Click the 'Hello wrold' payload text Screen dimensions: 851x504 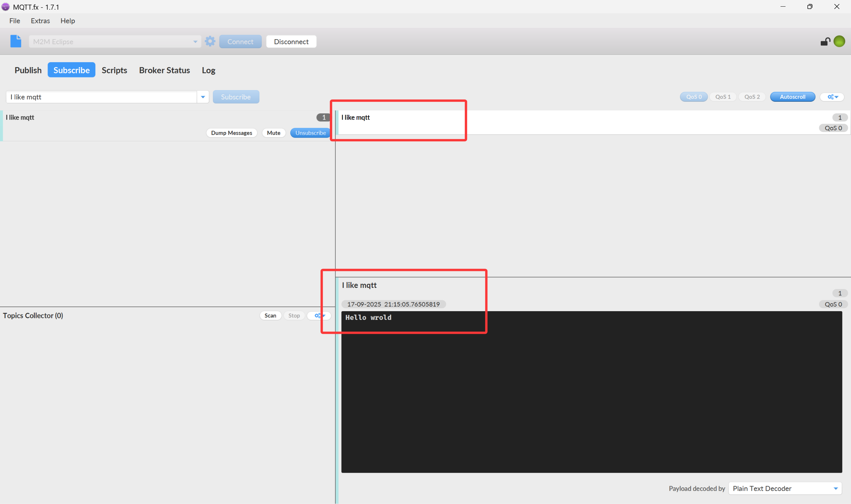point(368,317)
